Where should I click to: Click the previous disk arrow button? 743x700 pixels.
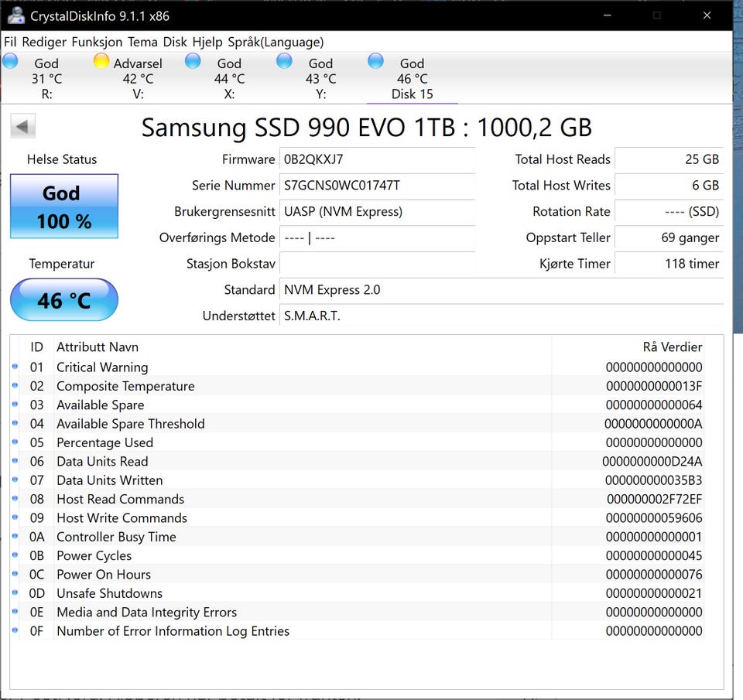click(22, 126)
